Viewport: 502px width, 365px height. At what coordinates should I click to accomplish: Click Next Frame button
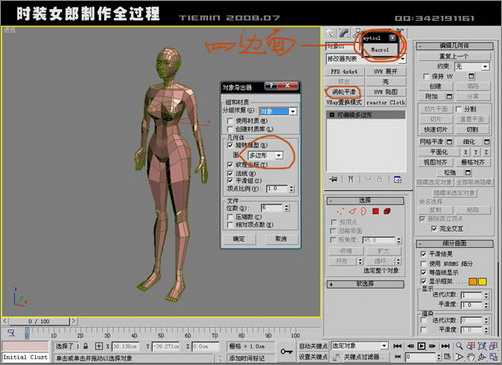pyautogui.click(x=432, y=346)
